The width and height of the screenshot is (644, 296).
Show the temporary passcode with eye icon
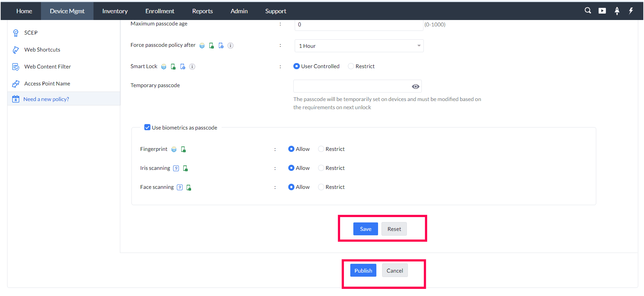coord(415,86)
